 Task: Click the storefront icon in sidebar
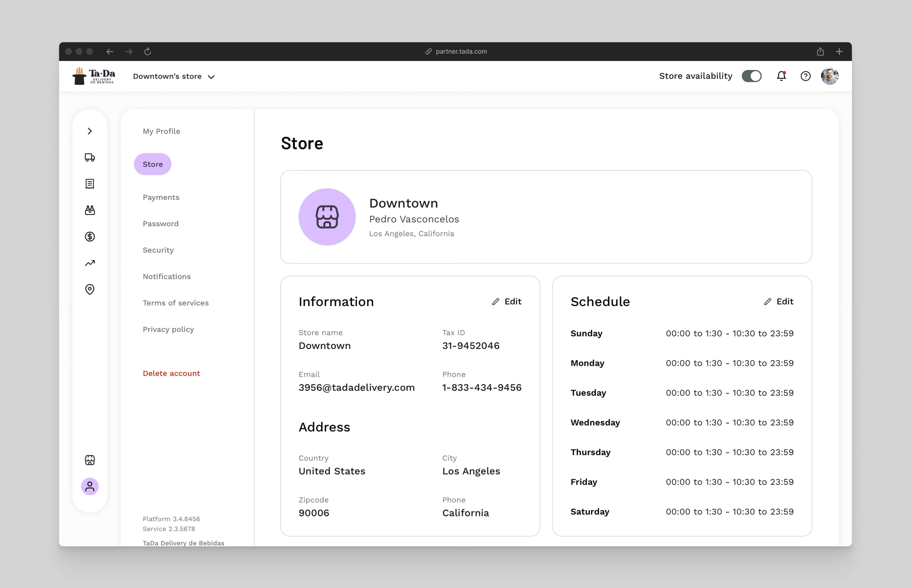tap(90, 460)
